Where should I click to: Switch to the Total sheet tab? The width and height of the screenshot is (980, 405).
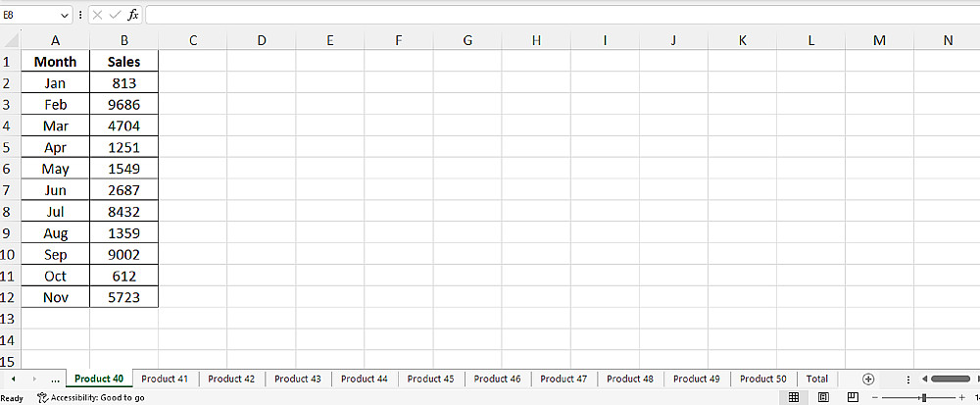[x=817, y=379]
